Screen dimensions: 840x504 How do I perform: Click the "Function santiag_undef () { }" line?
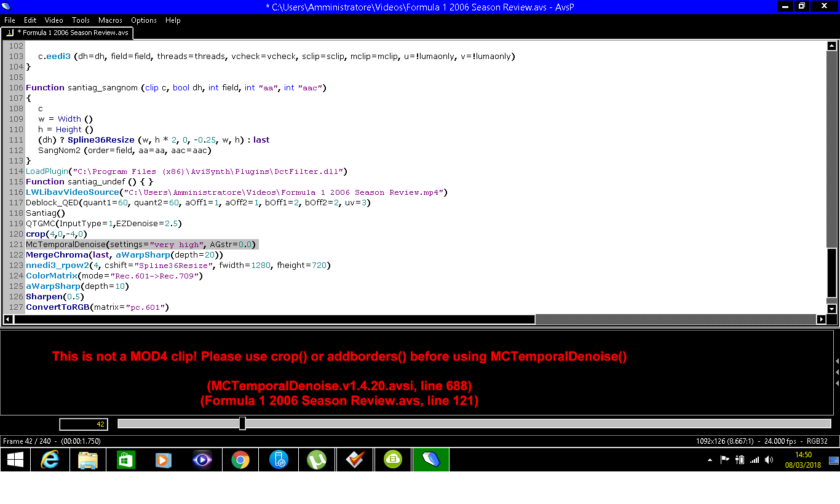(90, 182)
